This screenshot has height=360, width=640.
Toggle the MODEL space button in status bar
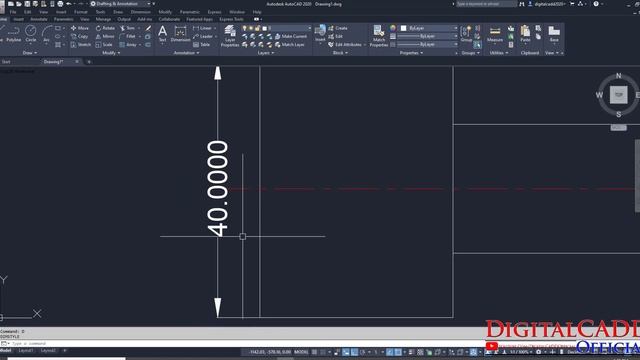301,352
